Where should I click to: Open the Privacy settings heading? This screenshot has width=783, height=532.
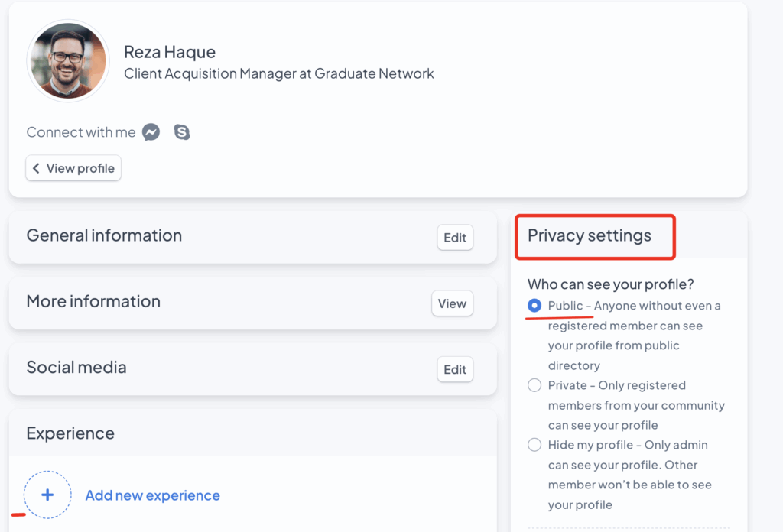tap(590, 235)
